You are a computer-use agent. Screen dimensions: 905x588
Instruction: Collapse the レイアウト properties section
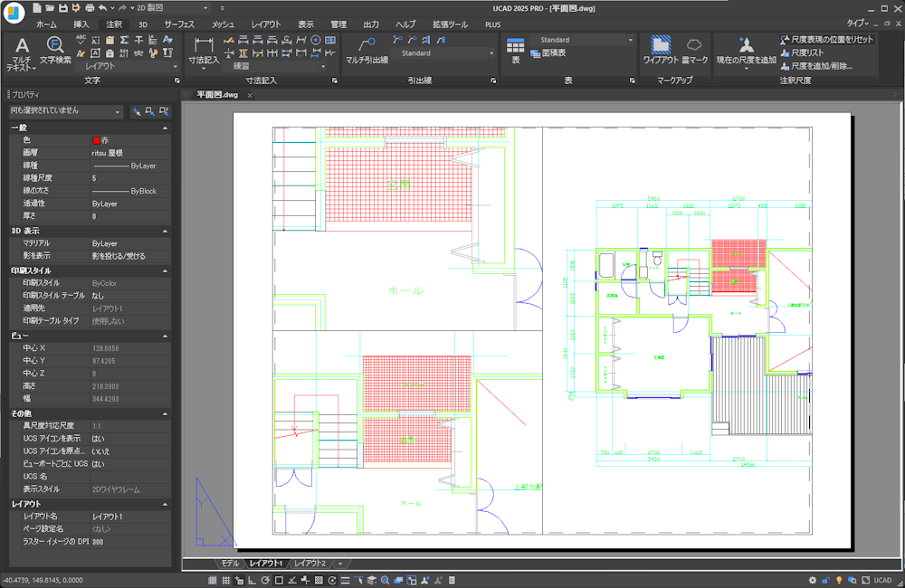coord(165,505)
